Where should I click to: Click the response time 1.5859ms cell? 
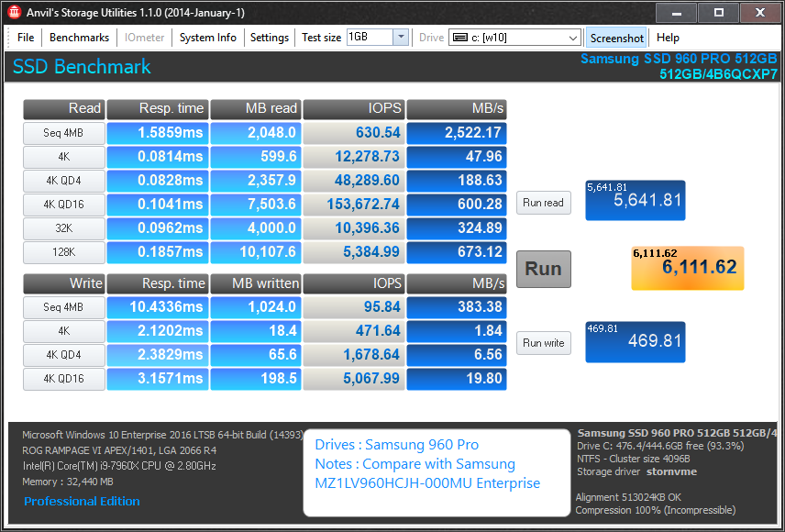click(x=158, y=133)
